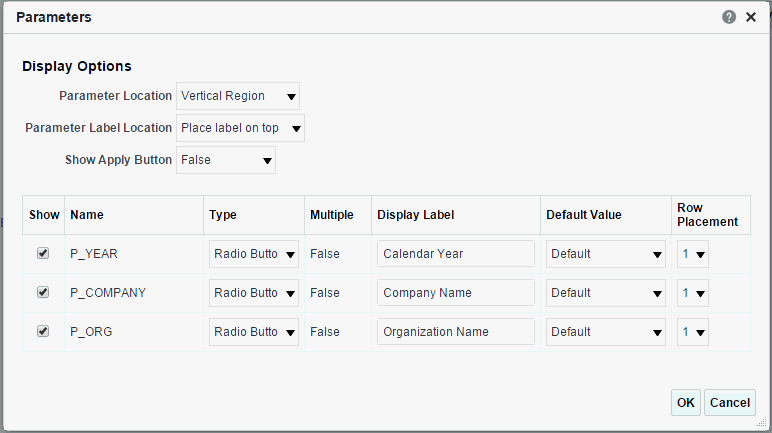Change Type dropdown for P_ORG

point(254,332)
